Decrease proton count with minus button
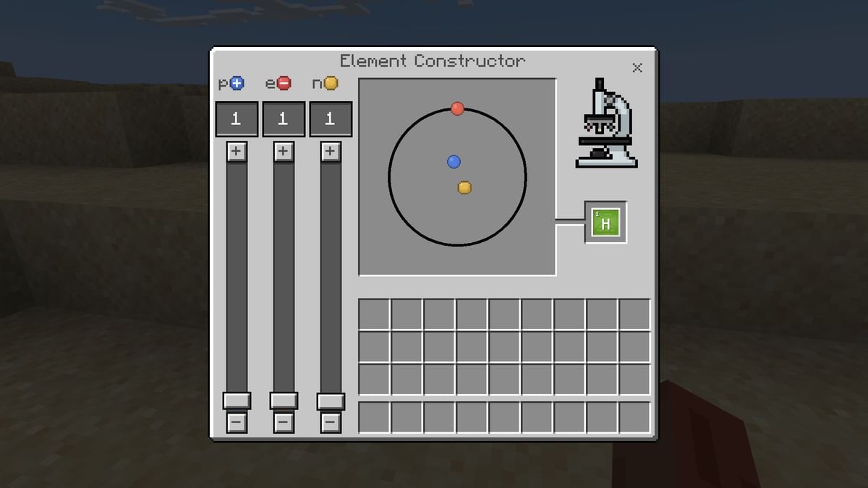This screenshot has height=488, width=868. point(237,422)
